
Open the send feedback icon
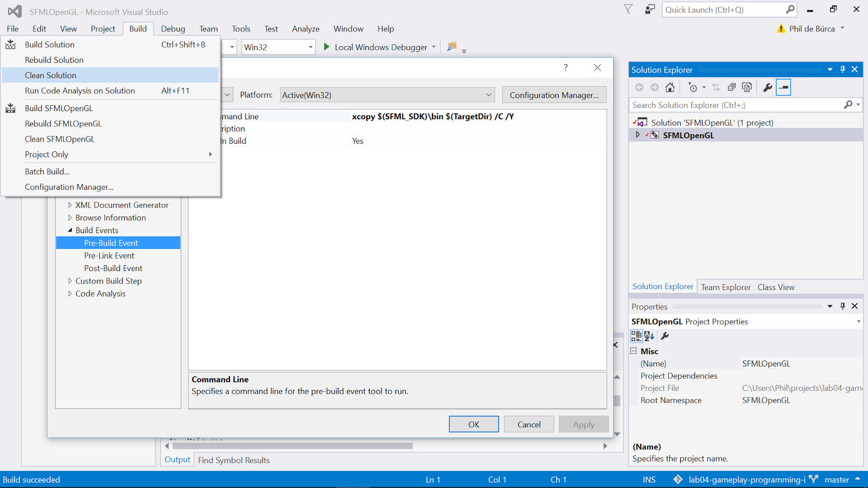point(649,9)
